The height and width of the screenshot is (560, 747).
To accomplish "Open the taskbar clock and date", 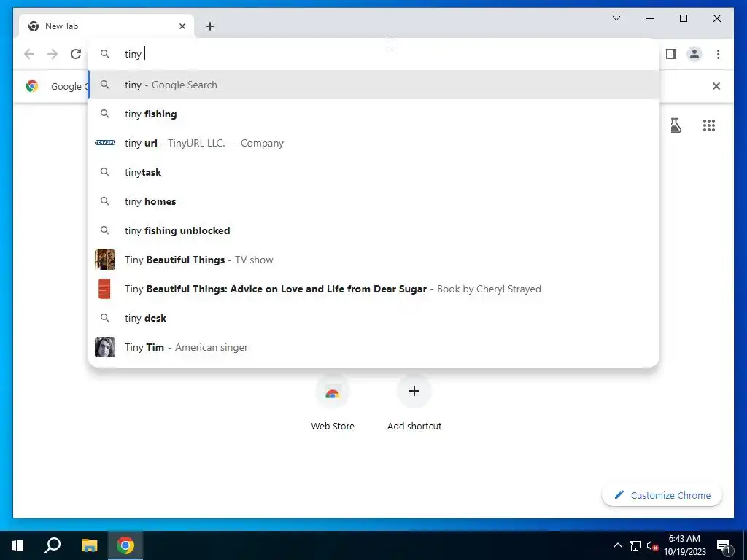I will tap(685, 545).
